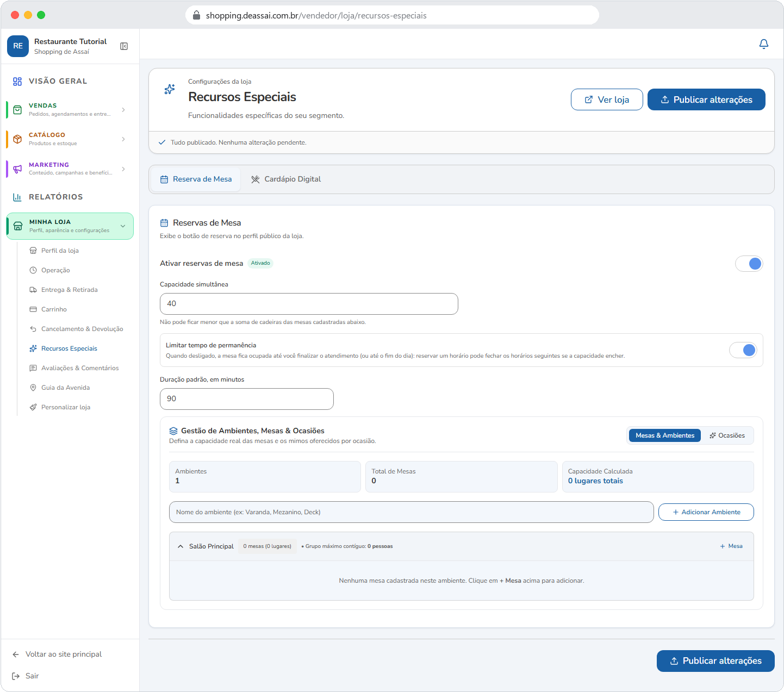Click the Entrega & Retirada truck icon

pos(33,290)
